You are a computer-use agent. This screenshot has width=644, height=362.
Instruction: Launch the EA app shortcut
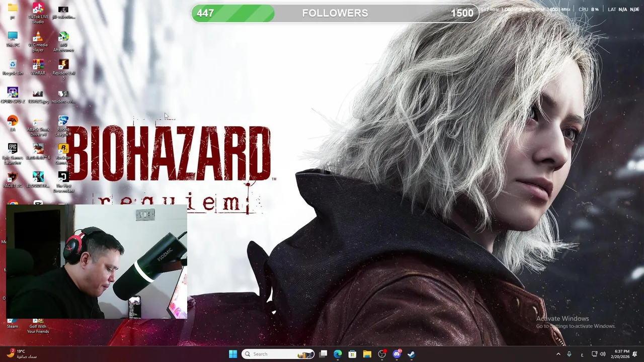coord(13,123)
